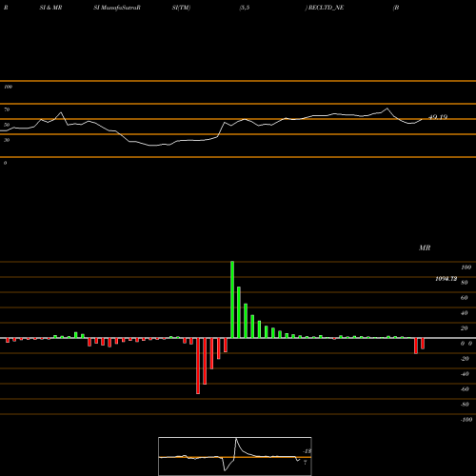
Task: Click the MR axis label -100
Action: pos(466,420)
